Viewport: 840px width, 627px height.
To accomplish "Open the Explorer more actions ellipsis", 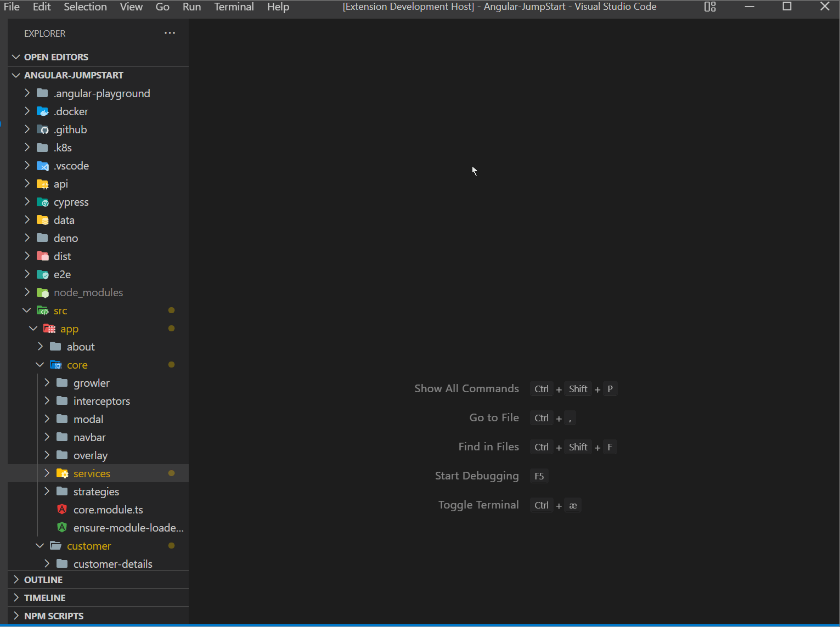I will click(x=170, y=33).
